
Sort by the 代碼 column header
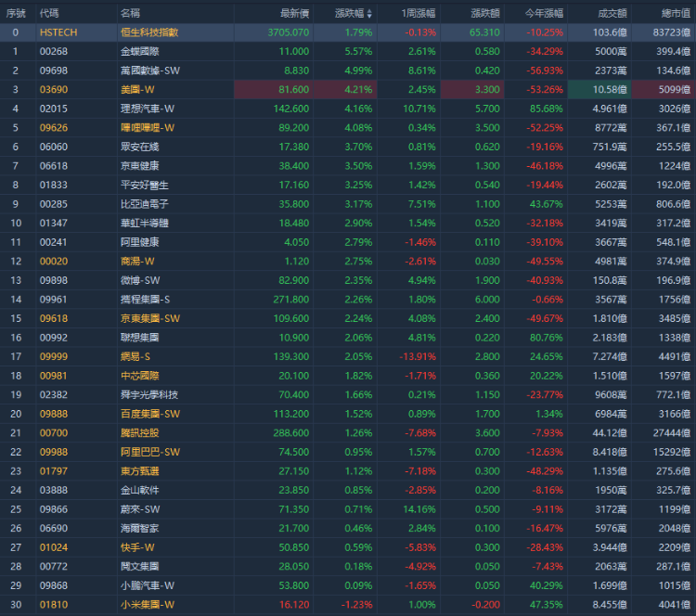(x=49, y=14)
